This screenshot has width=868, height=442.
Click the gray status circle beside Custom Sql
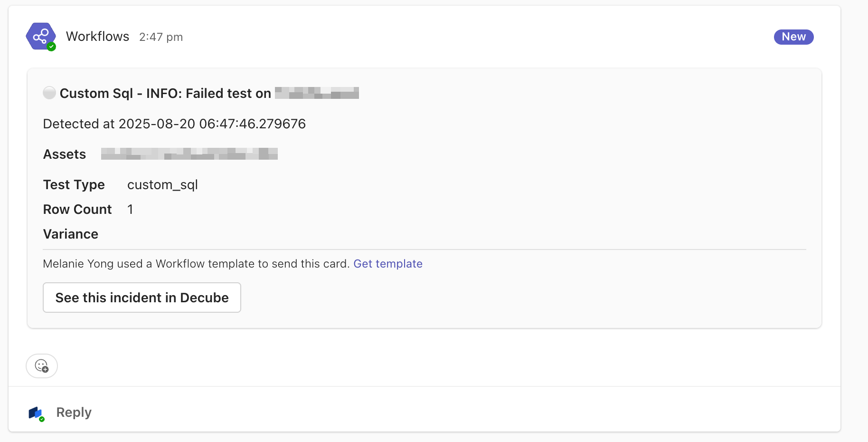click(x=49, y=93)
